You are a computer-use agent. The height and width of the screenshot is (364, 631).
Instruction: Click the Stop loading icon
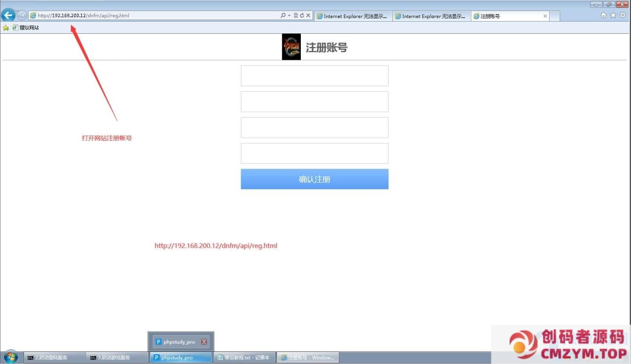308,15
